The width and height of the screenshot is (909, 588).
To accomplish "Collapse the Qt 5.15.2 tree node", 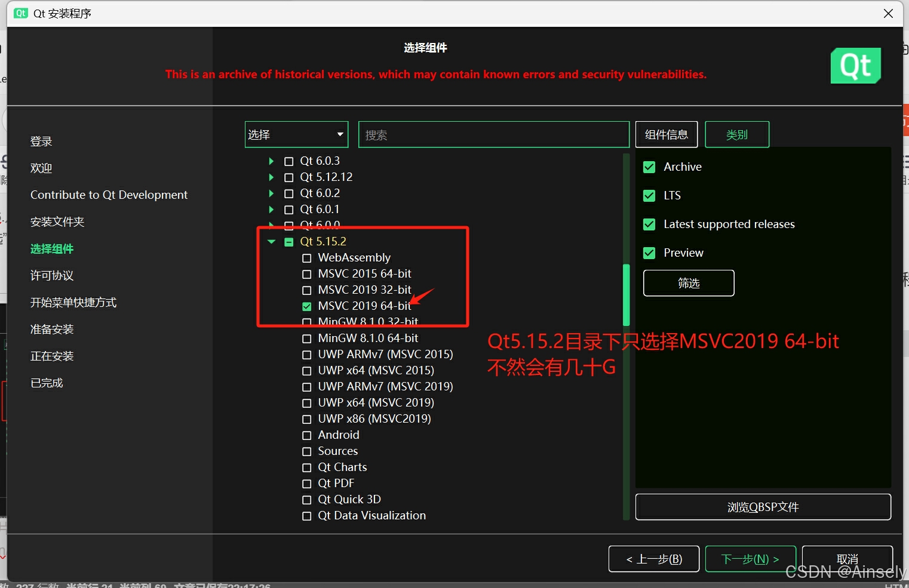I will pos(271,242).
